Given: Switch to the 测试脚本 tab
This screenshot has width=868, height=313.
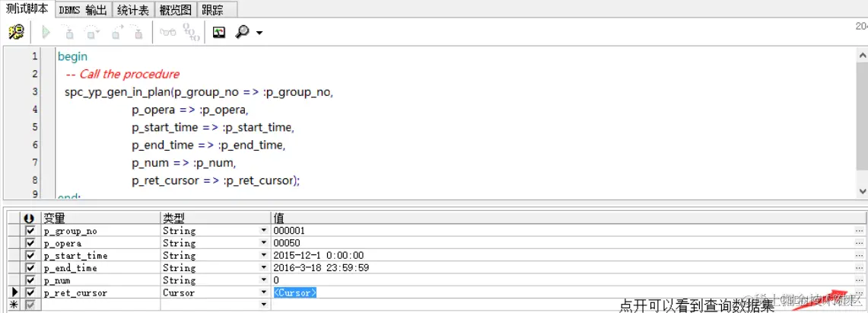Looking at the screenshot, I should click(27, 9).
